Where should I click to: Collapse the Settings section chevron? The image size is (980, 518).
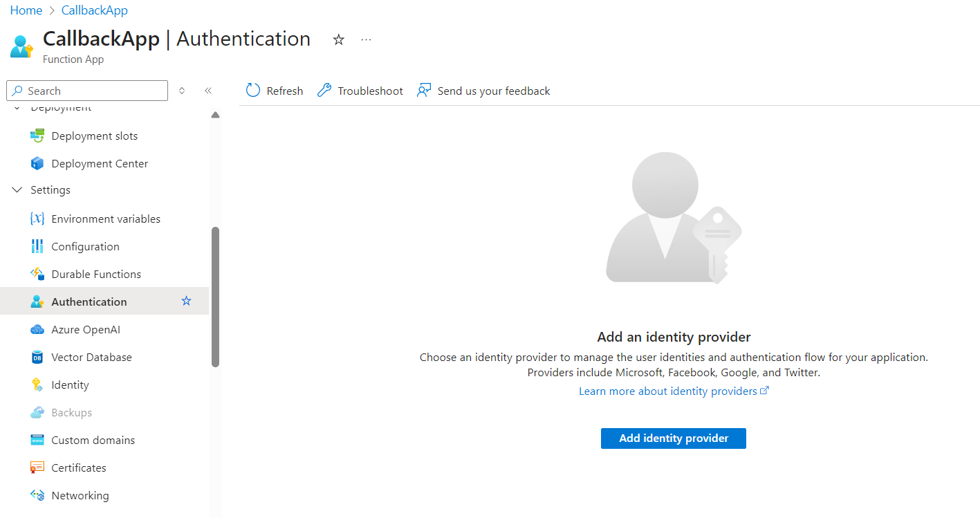(17, 189)
